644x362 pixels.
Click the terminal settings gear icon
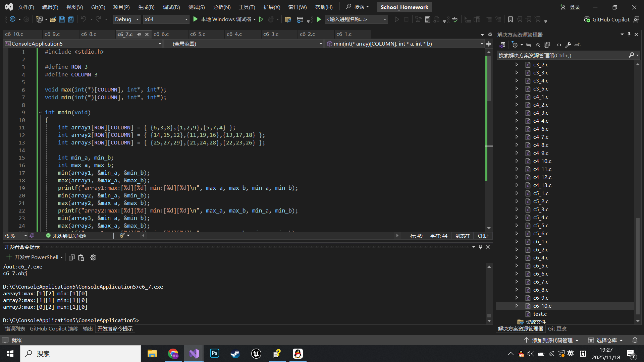[93, 257]
